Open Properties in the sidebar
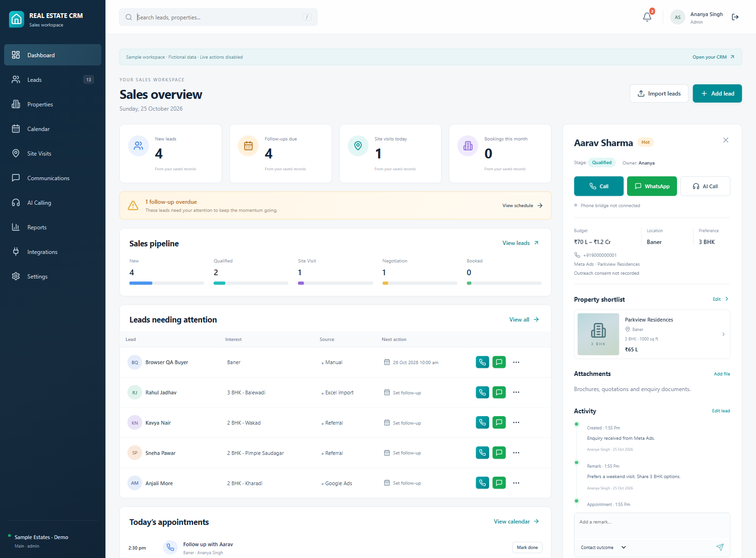Image resolution: width=756 pixels, height=558 pixels. coord(53,104)
